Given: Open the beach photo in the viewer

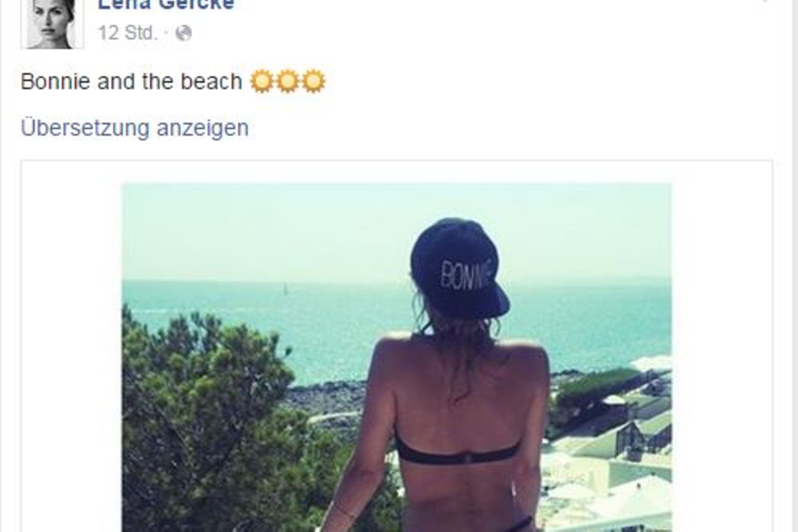Looking at the screenshot, I should (397, 357).
